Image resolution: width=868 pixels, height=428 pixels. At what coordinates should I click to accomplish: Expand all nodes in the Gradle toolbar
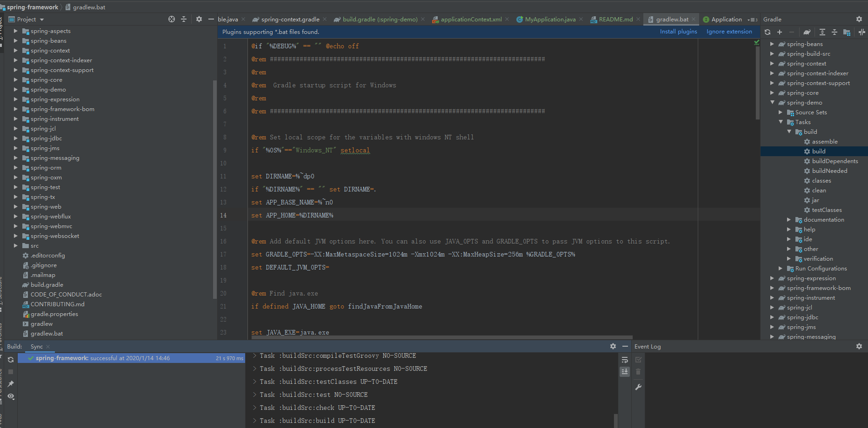click(822, 32)
